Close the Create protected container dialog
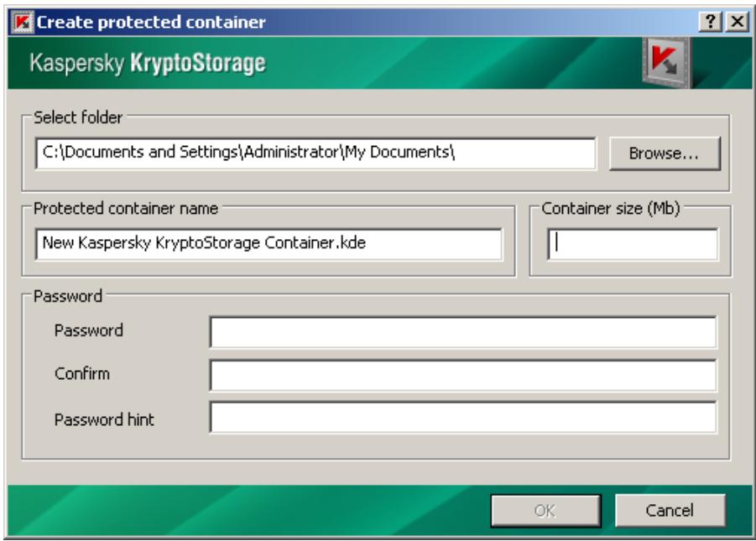 737,22
